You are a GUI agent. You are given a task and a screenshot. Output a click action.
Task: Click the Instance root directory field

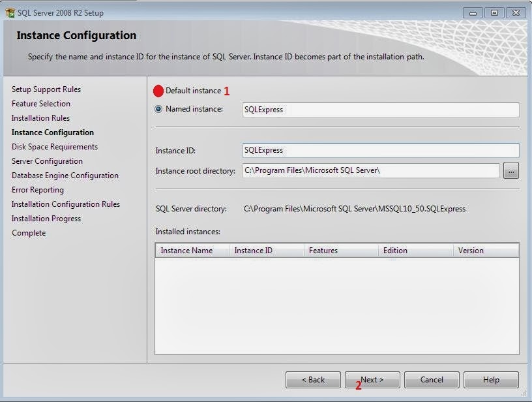(371, 170)
